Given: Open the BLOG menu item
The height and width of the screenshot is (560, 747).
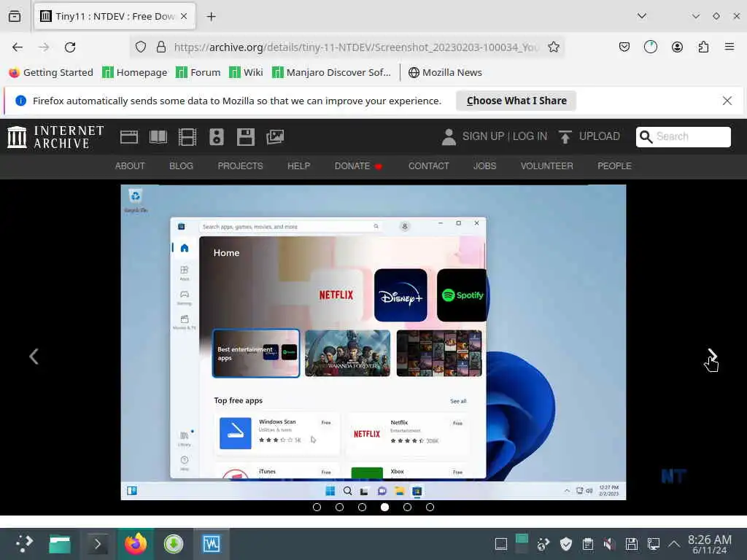Looking at the screenshot, I should (x=181, y=166).
